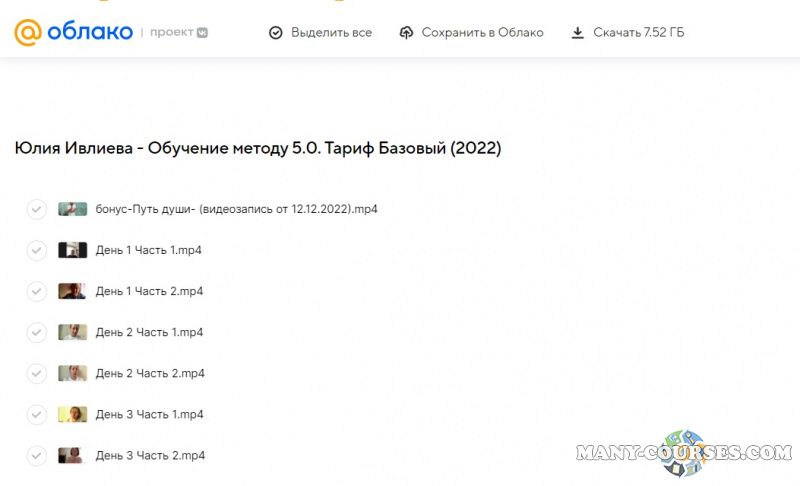Viewport: 800px width, 486px height.
Task: Tick checkbox for День 1 Часть 1.mp4
Action: (37, 250)
